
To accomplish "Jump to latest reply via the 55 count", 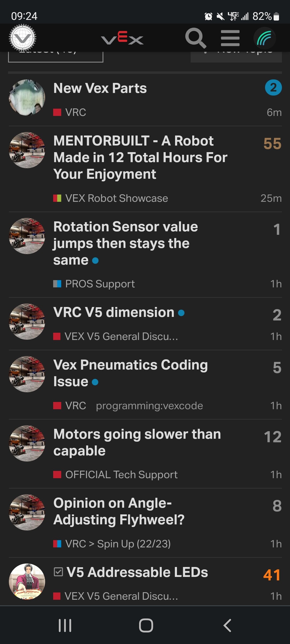I will 272,143.
